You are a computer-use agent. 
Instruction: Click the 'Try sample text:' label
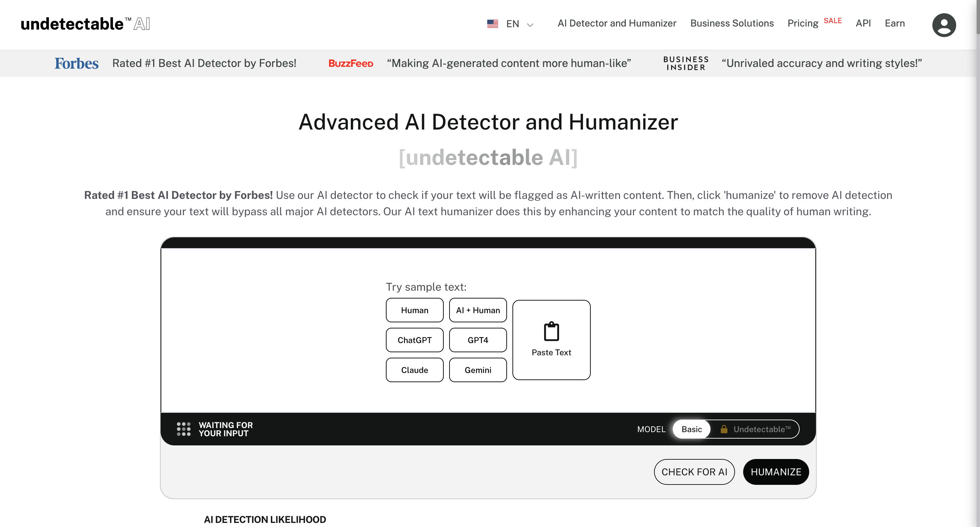pyautogui.click(x=426, y=287)
